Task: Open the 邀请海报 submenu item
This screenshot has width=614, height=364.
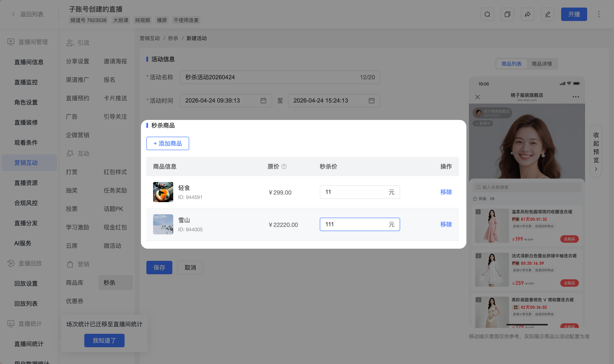Action: 115,61
